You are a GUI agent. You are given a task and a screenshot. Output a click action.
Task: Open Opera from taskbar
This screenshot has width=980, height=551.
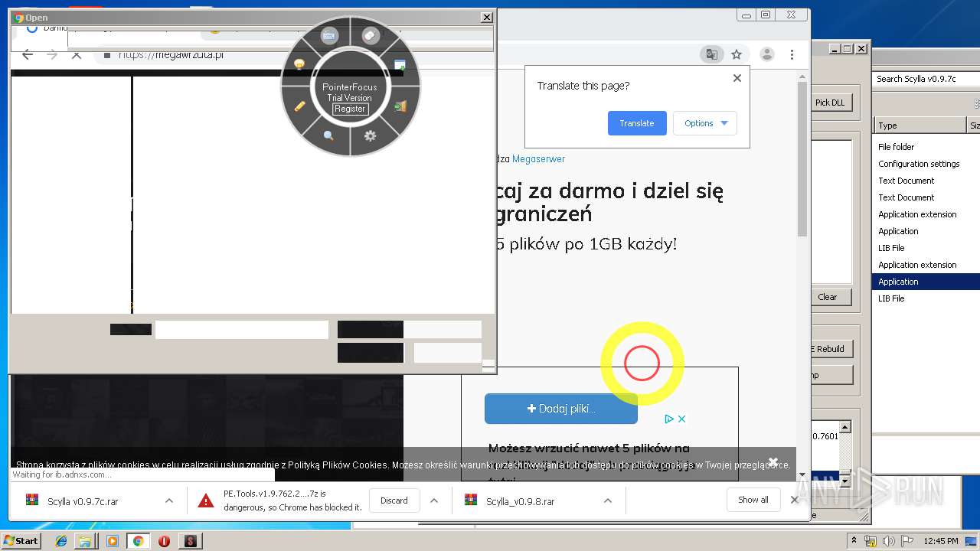pos(164,541)
